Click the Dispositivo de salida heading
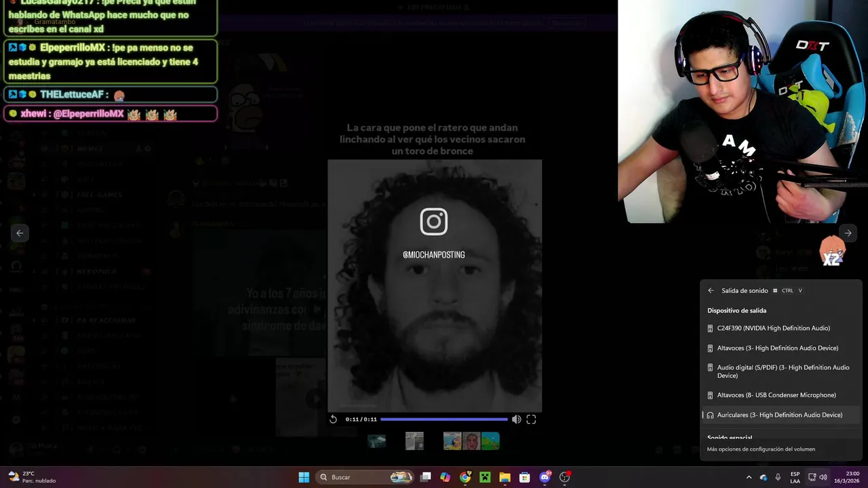 coord(736,310)
